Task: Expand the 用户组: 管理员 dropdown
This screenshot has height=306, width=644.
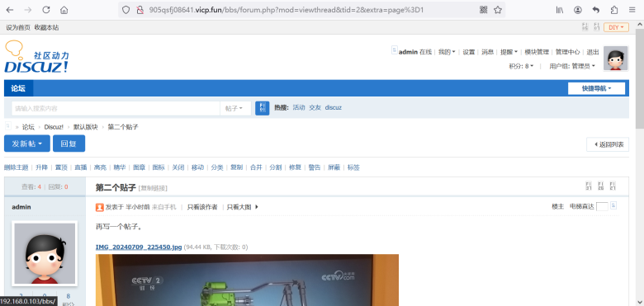Action: tap(572, 66)
